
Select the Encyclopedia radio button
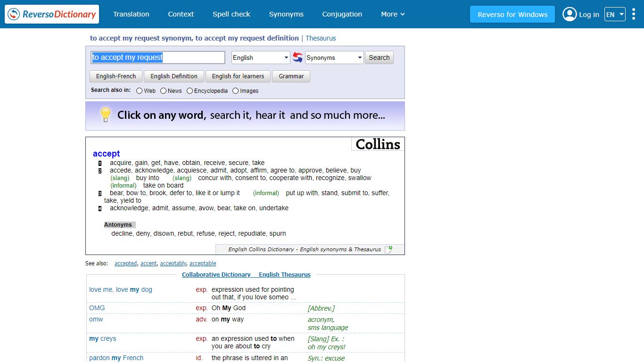click(x=190, y=91)
